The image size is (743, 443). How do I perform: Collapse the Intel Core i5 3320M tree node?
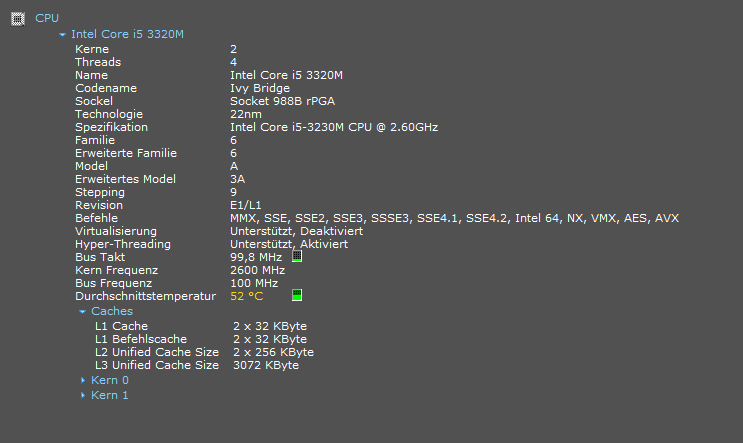click(63, 35)
